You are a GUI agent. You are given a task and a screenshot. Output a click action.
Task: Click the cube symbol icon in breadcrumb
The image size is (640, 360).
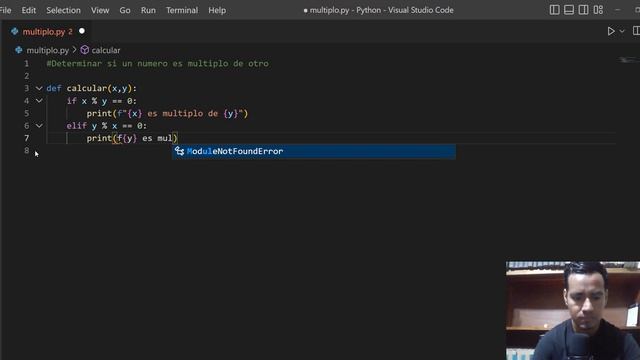[84, 50]
